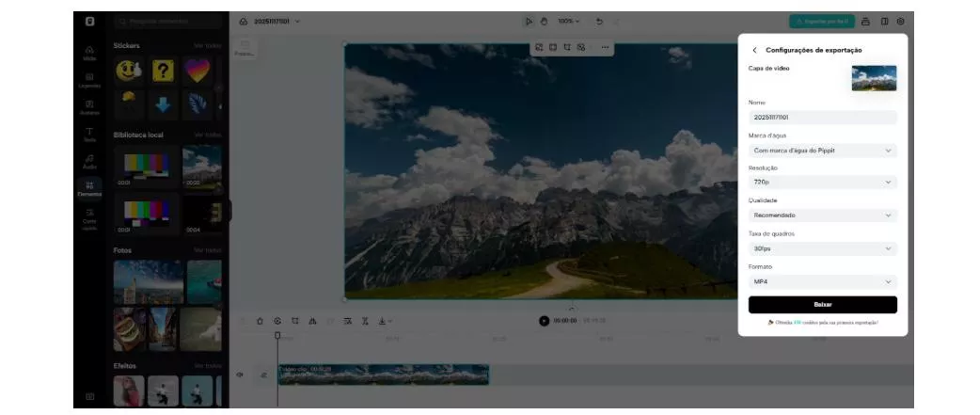
Task: Open the Elementos tab in sidebar
Action: pos(89,189)
